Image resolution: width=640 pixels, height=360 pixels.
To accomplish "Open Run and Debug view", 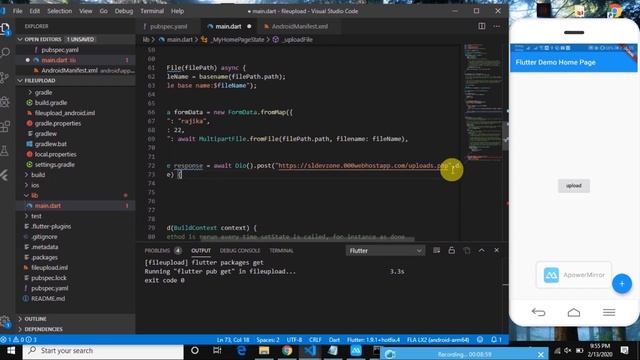I will pyautogui.click(x=5, y=102).
